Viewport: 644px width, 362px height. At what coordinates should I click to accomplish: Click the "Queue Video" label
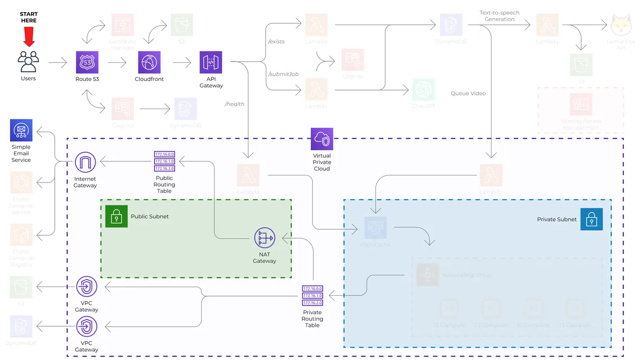click(468, 94)
